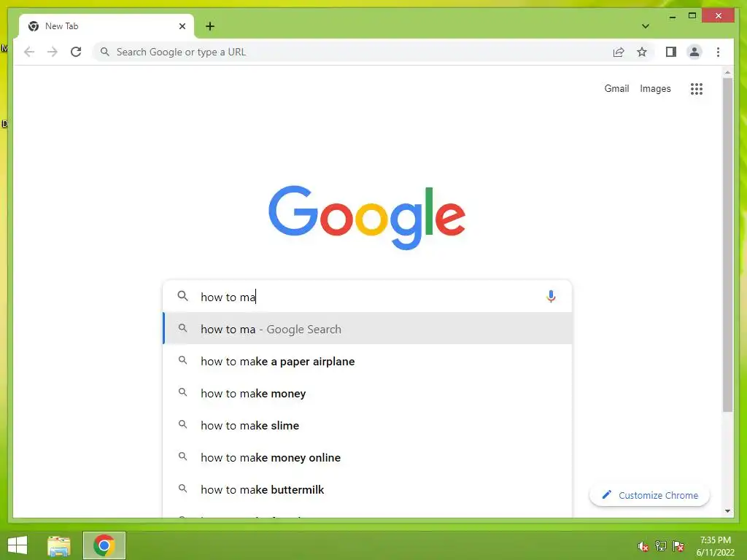Click the address bar search magnifier icon
This screenshot has width=747, height=560.
[x=105, y=52]
